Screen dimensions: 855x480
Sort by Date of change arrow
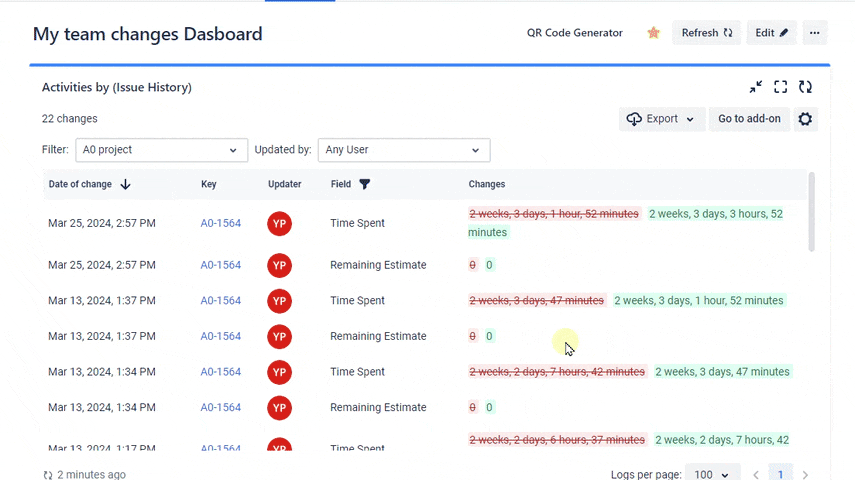coord(125,184)
